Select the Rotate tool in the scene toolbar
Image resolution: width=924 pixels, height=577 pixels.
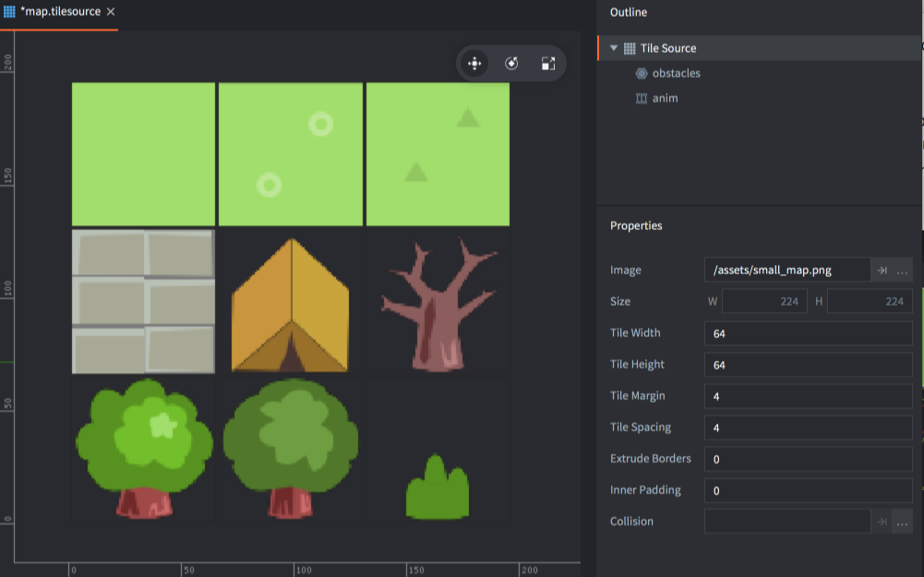tap(511, 63)
